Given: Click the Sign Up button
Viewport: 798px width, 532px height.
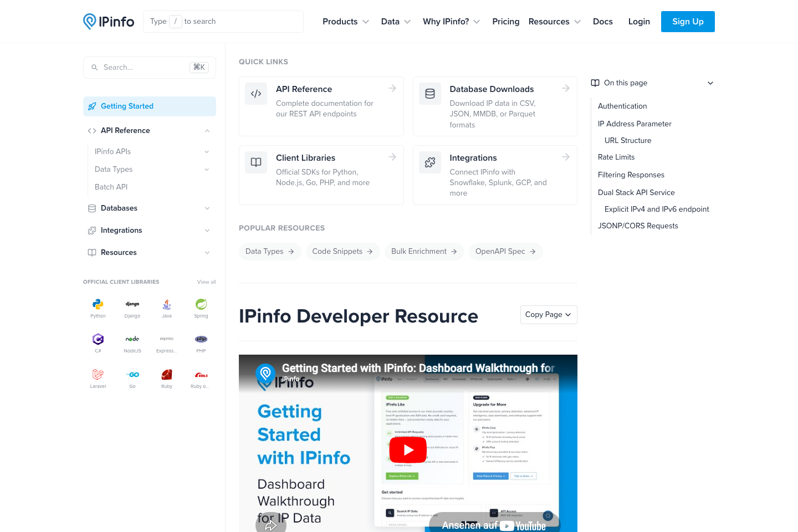Looking at the screenshot, I should pyautogui.click(x=688, y=21).
